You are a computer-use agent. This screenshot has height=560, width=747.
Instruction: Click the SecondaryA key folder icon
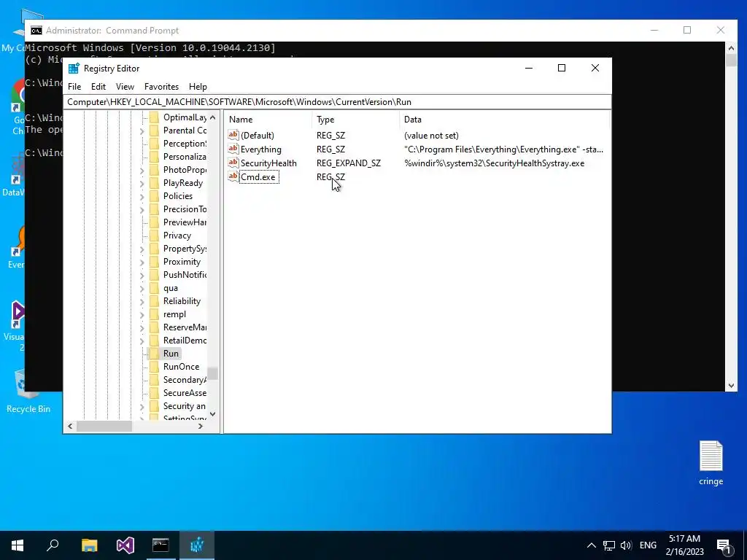[x=154, y=379]
